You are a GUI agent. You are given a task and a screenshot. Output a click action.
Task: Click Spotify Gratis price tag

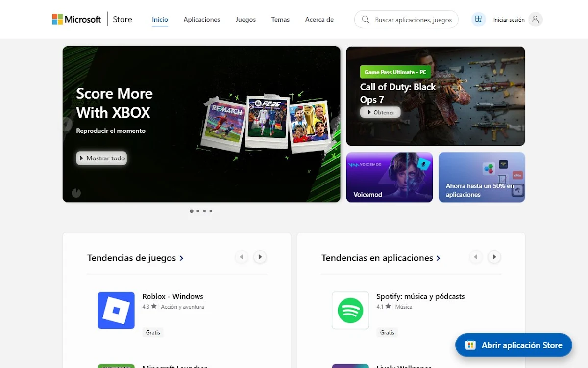(x=387, y=332)
